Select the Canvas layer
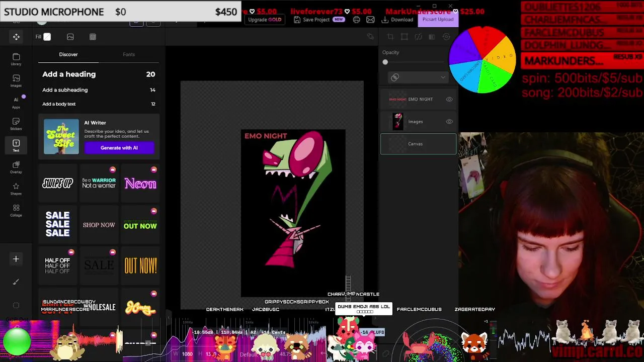This screenshot has width=644, height=362. click(x=418, y=144)
